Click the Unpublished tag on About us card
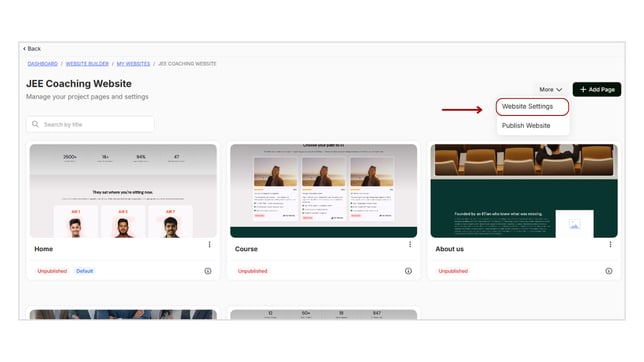 point(453,271)
